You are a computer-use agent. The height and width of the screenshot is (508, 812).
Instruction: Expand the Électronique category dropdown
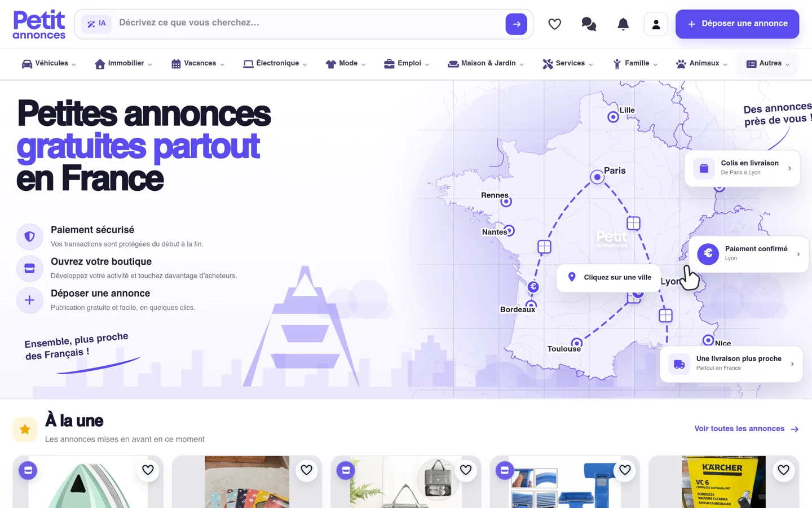pyautogui.click(x=275, y=64)
